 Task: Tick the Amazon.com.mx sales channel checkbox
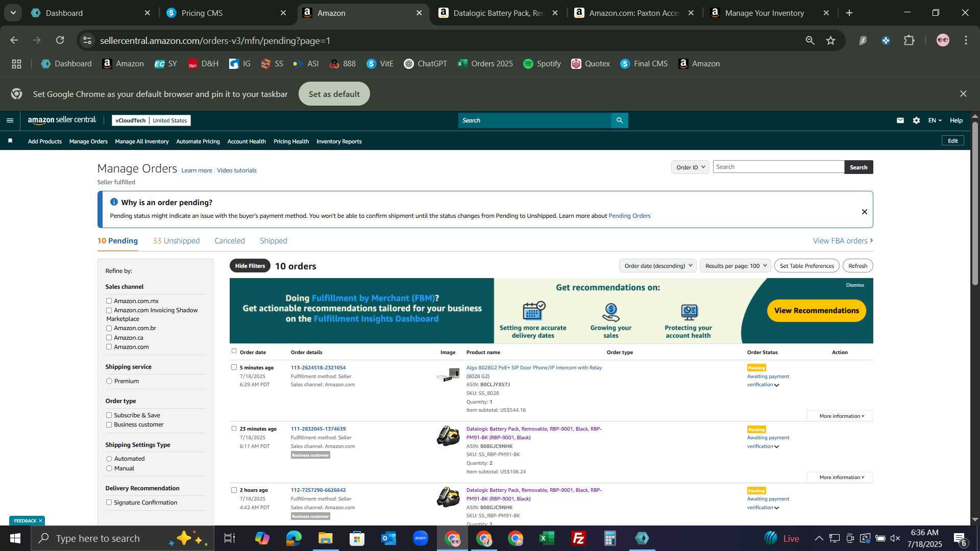coord(109,301)
